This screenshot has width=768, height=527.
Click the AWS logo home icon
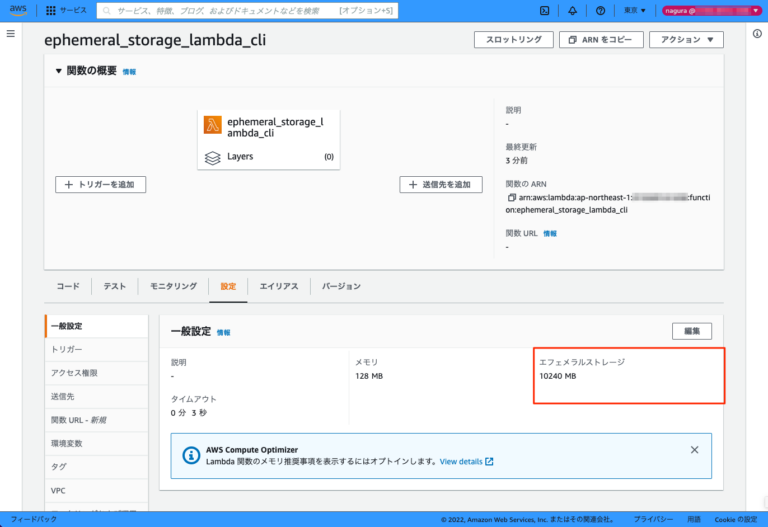[x=20, y=11]
